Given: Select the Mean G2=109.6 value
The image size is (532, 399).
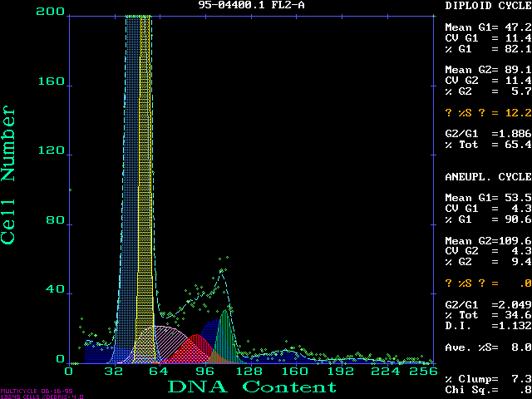Looking at the screenshot, I should point(488,241).
